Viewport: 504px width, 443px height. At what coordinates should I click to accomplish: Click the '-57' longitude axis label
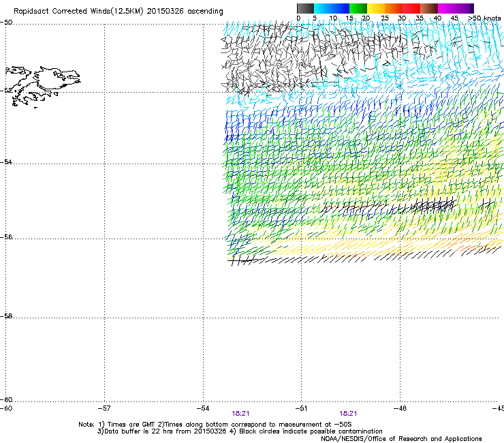[x=104, y=408]
